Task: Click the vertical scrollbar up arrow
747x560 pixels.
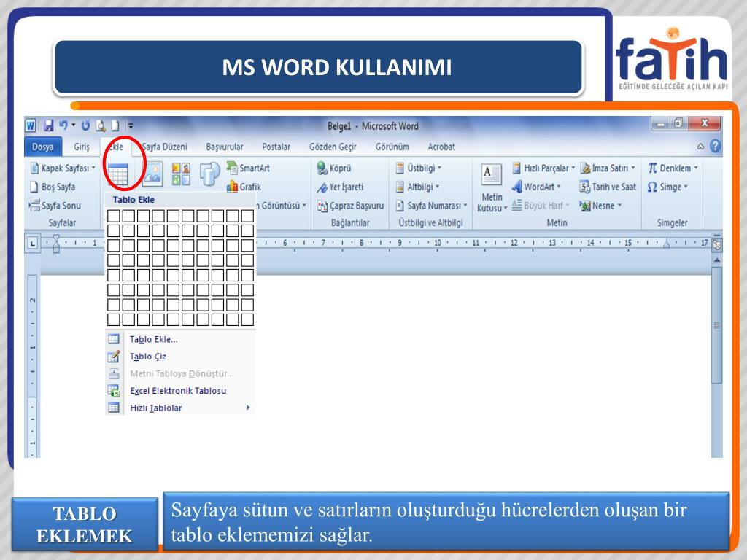Action: coord(716,260)
